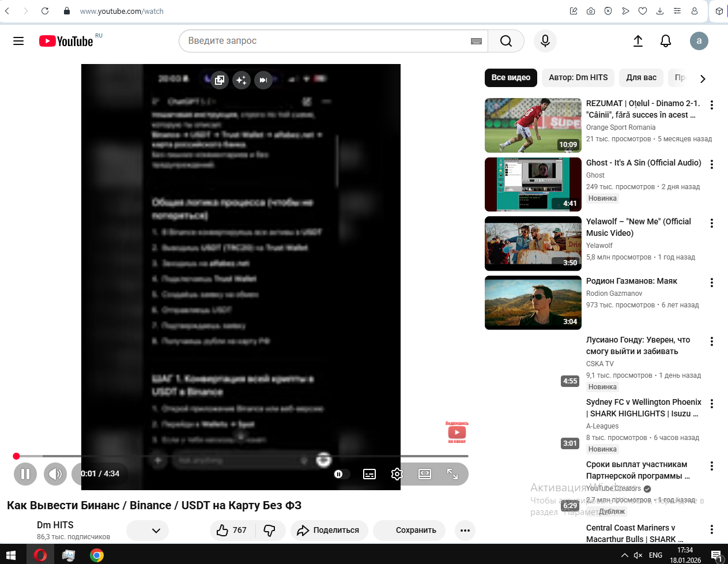Mute the video volume
Image resolution: width=728 pixels, height=564 pixels.
click(55, 474)
